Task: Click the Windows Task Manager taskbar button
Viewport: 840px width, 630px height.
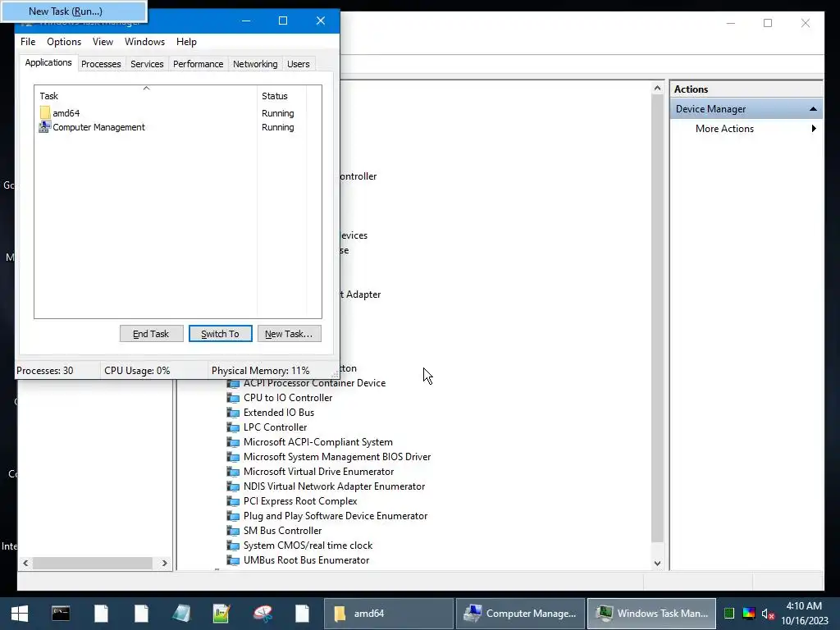Action: coord(651,614)
